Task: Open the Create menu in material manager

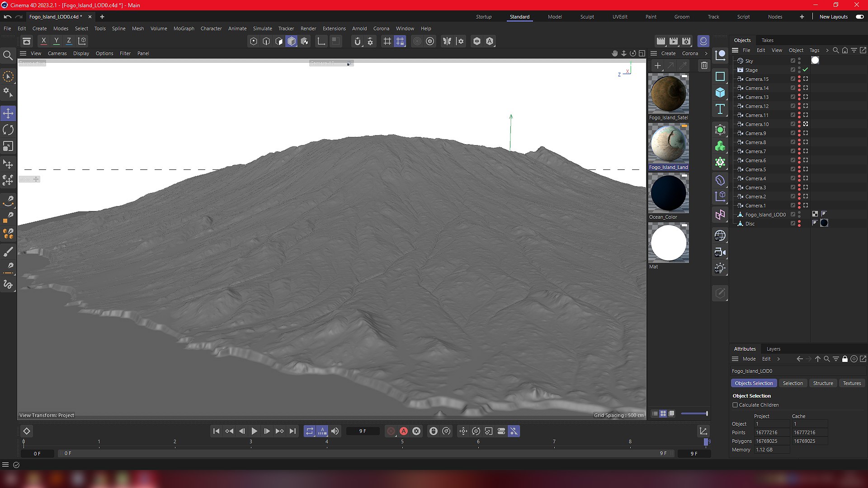Action: coord(668,53)
